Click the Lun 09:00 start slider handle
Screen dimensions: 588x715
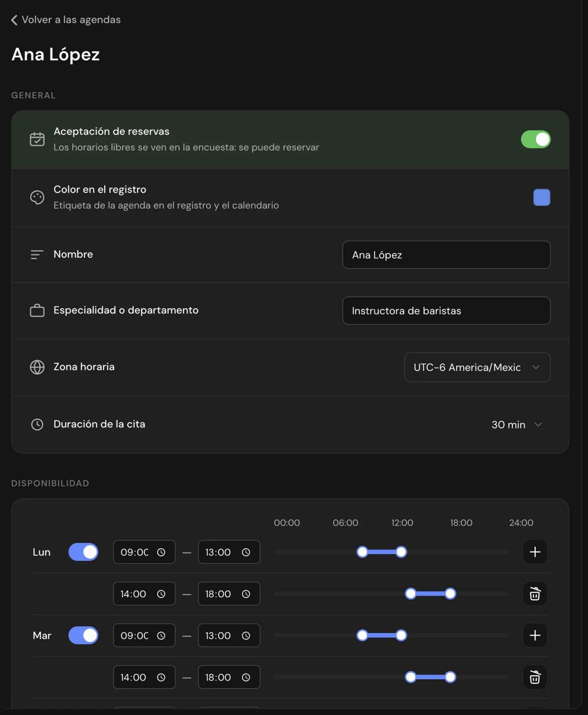coord(362,552)
